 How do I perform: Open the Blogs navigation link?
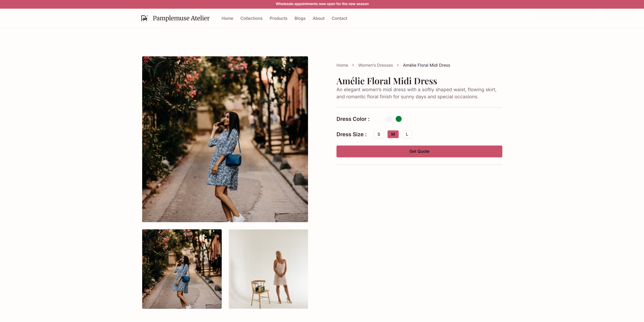pyautogui.click(x=300, y=18)
